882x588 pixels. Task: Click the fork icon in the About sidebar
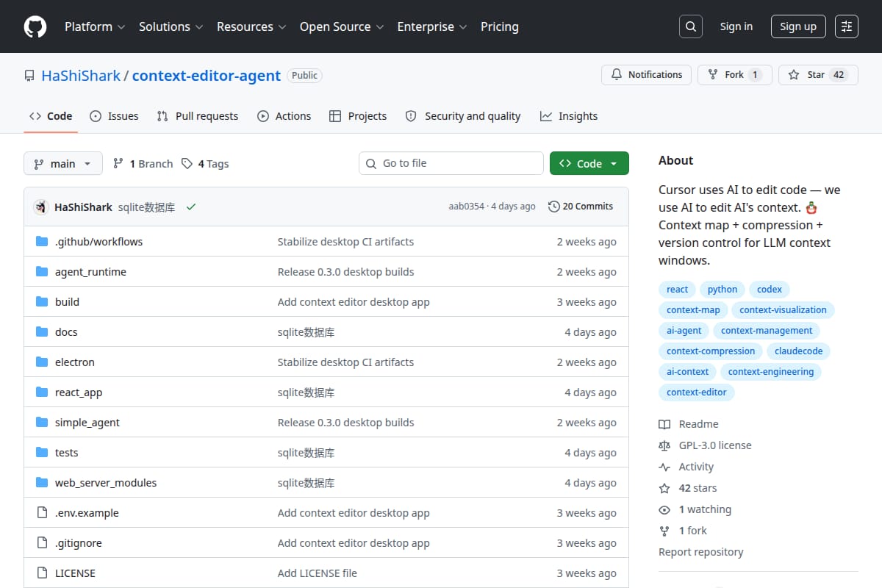(x=664, y=531)
